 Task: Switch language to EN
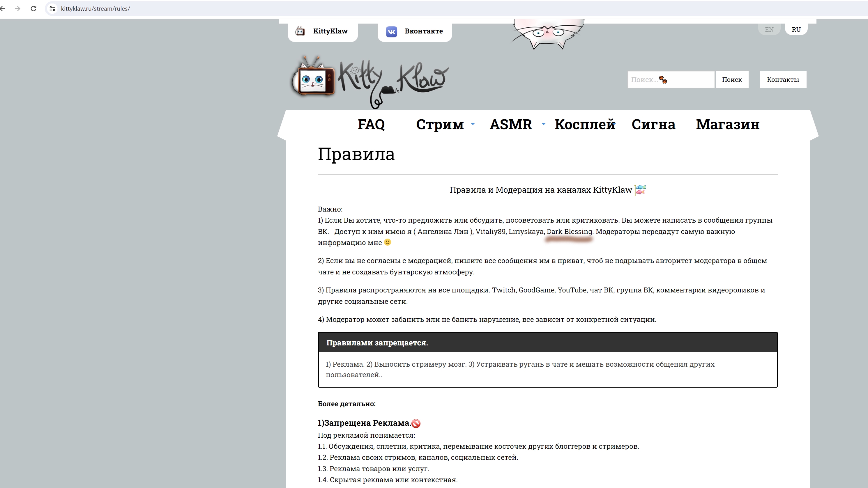[769, 29]
